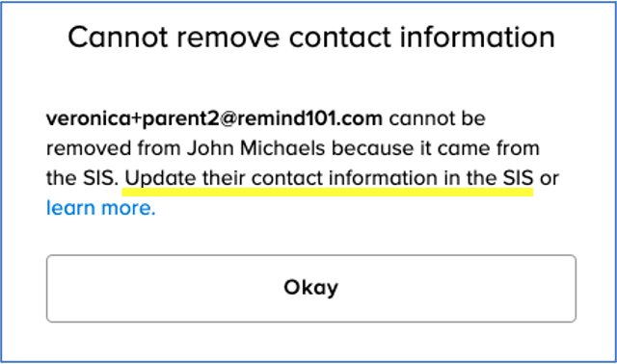Click the word "information" in the underlined sentence
This screenshot has height=364, width=617.
[x=383, y=178]
